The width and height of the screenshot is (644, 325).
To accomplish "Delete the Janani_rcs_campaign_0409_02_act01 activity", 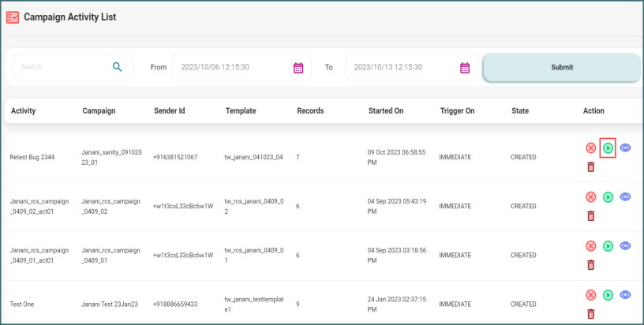I will click(x=590, y=216).
